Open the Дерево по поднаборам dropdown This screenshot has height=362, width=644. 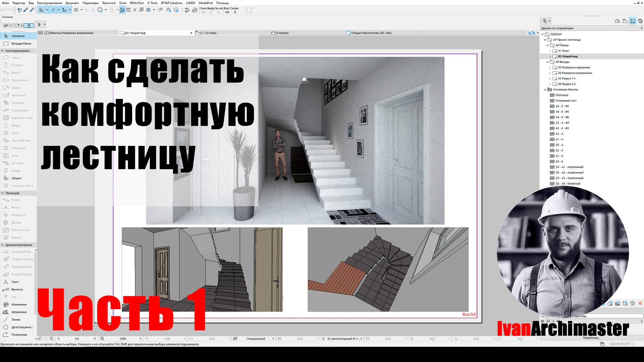point(591,28)
